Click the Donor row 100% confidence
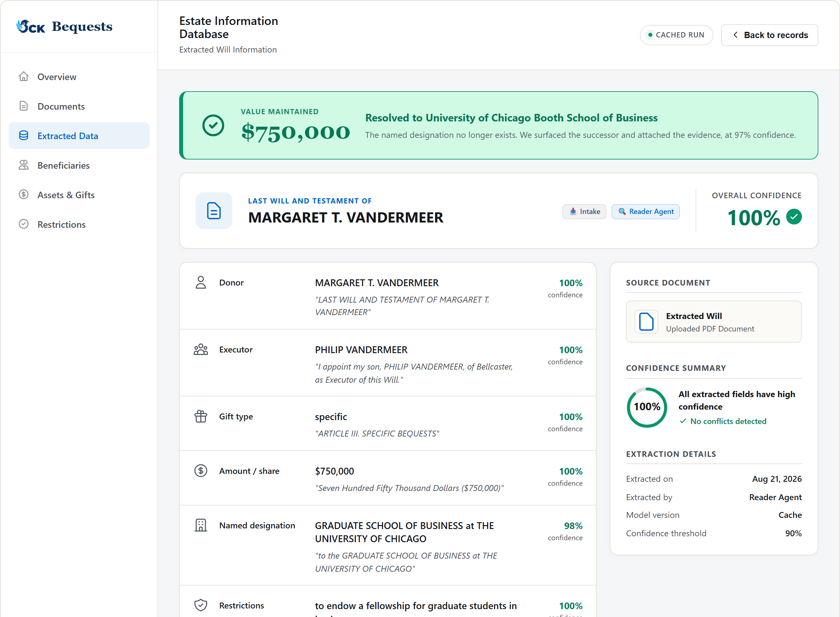 571,283
